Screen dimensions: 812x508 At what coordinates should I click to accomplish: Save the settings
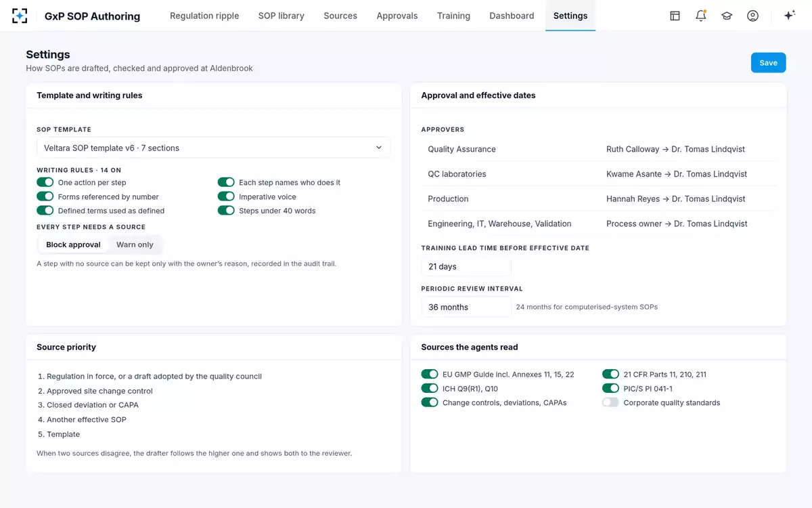click(768, 62)
